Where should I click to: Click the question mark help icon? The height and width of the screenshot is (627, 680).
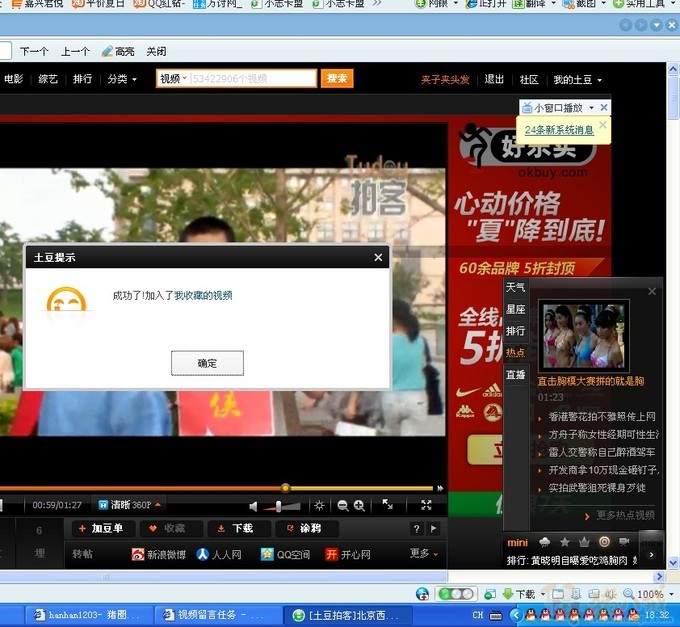point(416,529)
